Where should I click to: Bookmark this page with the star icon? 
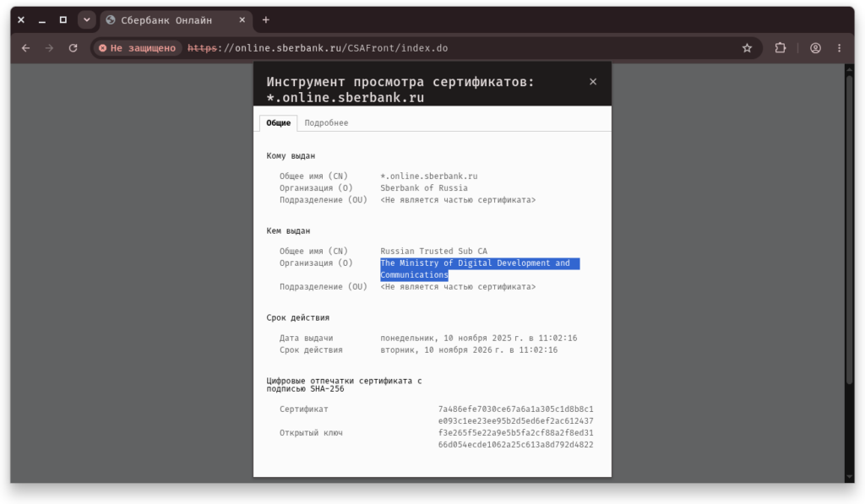(747, 48)
